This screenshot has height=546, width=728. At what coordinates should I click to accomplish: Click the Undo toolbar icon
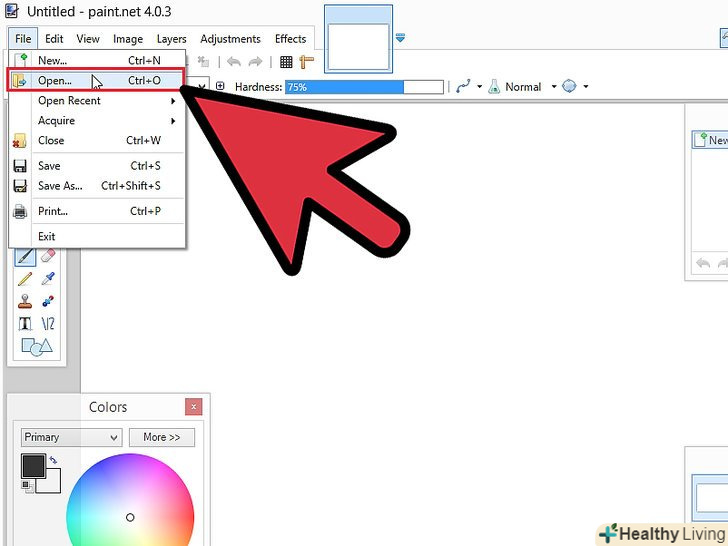(234, 62)
